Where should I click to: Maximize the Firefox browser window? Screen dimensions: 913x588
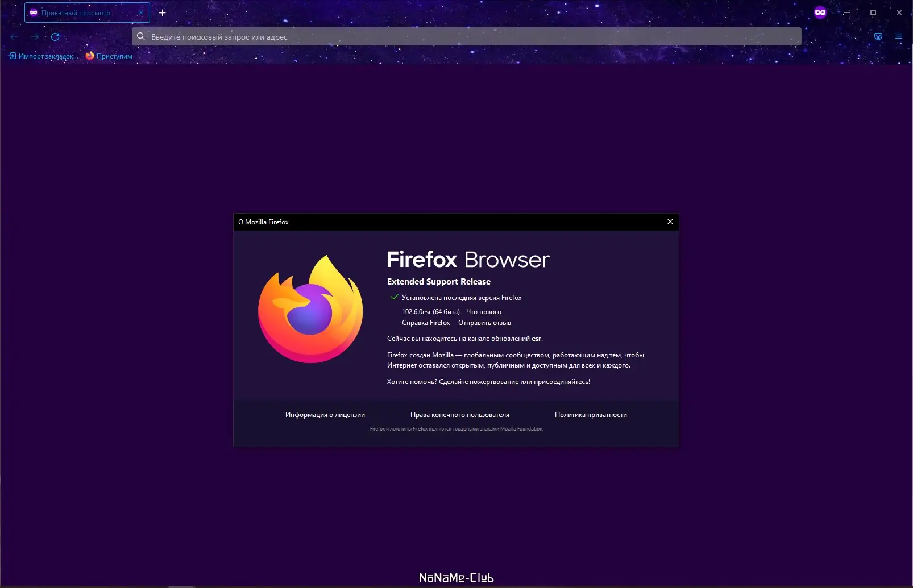(873, 12)
